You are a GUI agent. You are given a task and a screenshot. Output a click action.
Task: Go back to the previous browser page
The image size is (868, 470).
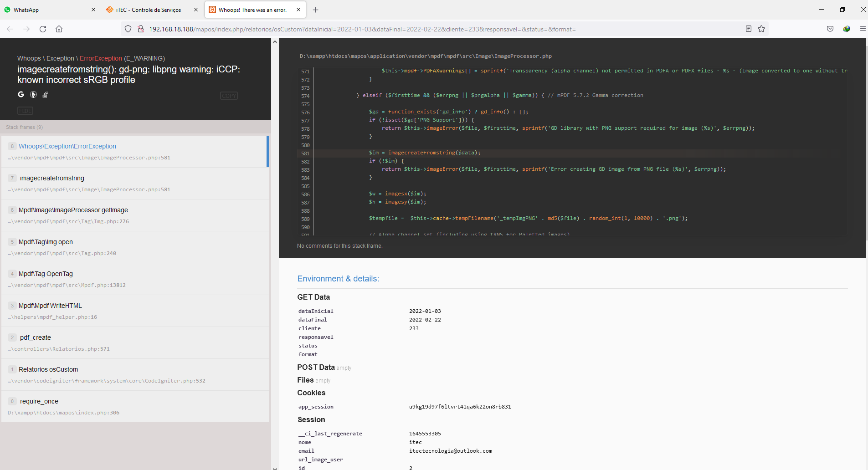click(10, 29)
